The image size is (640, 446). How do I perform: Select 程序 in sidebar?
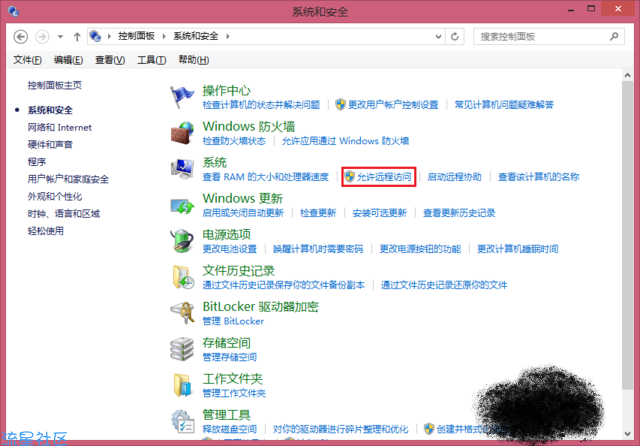(37, 162)
